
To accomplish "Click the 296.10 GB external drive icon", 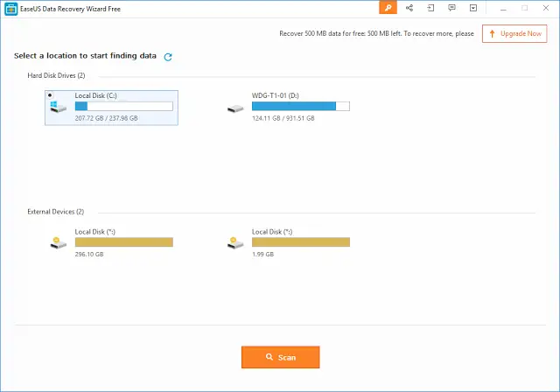I will (x=59, y=242).
